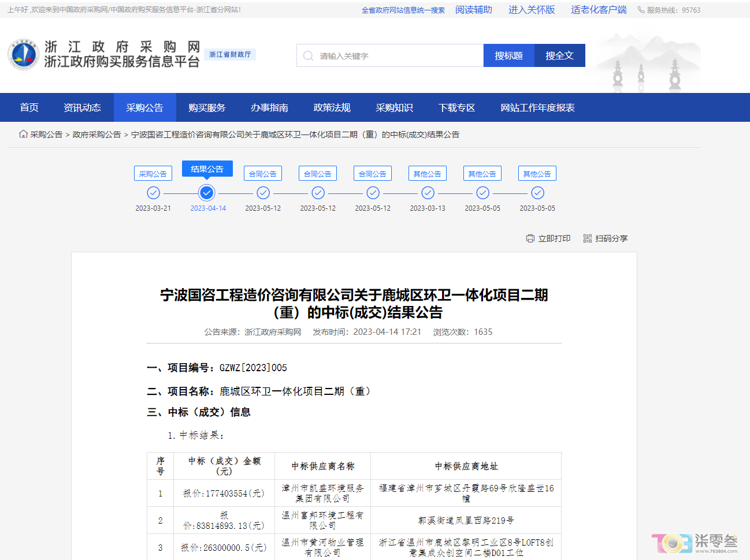The image size is (750, 560).
Task: Click the phone icon beside 服务热线
Action: [x=641, y=10]
